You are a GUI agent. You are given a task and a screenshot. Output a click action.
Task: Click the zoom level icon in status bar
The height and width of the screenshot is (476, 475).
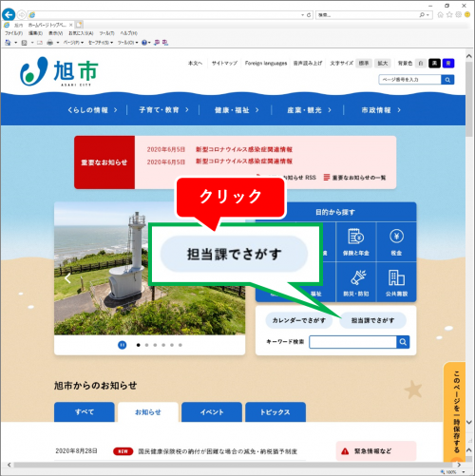(x=443, y=472)
